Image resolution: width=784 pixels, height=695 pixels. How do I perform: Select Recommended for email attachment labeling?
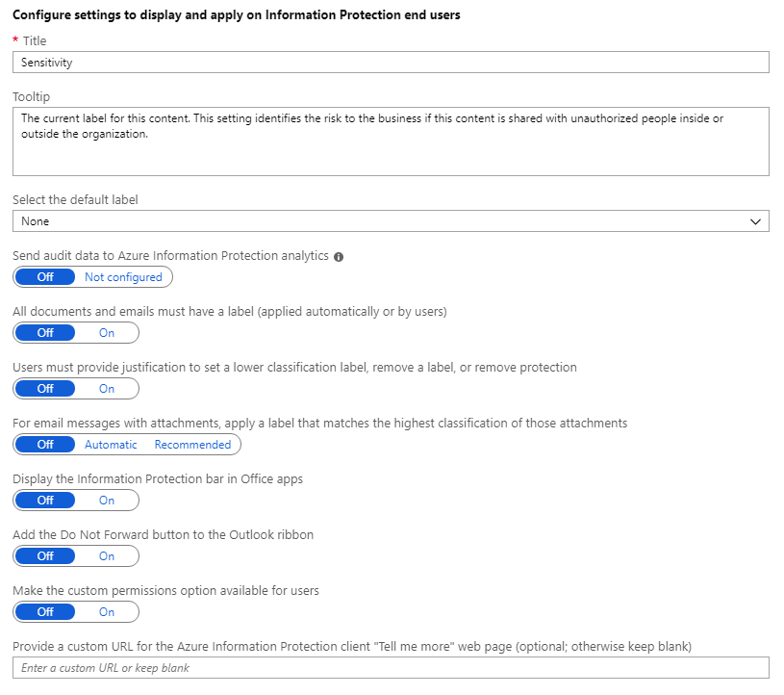click(192, 445)
